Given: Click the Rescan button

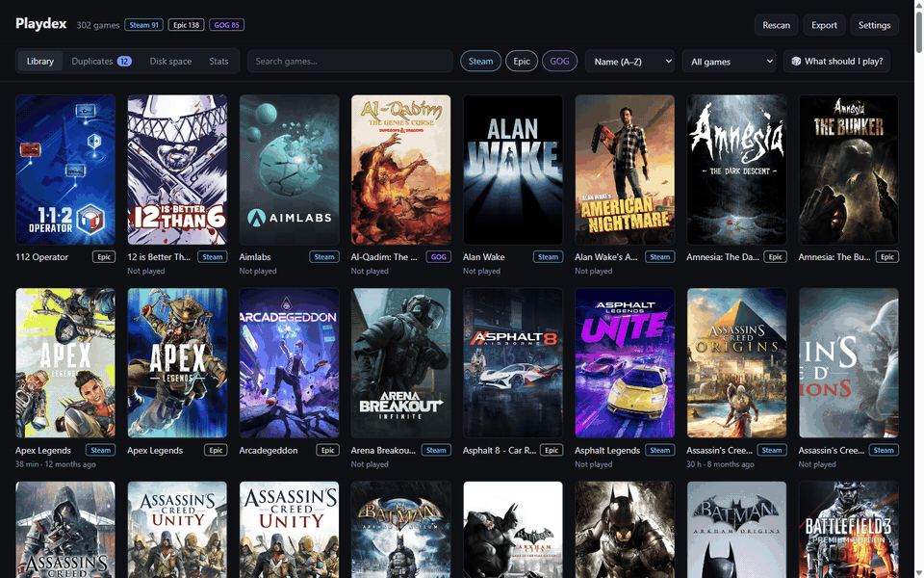Looking at the screenshot, I should coord(777,25).
